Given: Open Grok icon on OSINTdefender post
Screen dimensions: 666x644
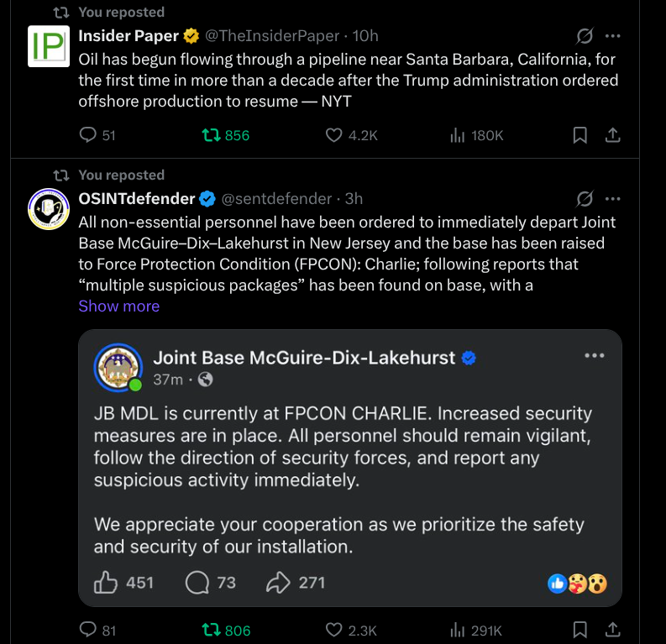Looking at the screenshot, I should coord(585,199).
